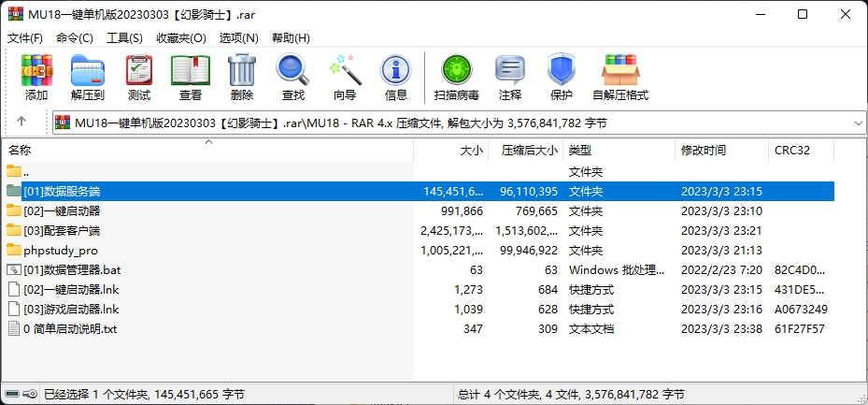Open the Tools (工具) menu
This screenshot has height=405, width=868.
(x=124, y=38)
